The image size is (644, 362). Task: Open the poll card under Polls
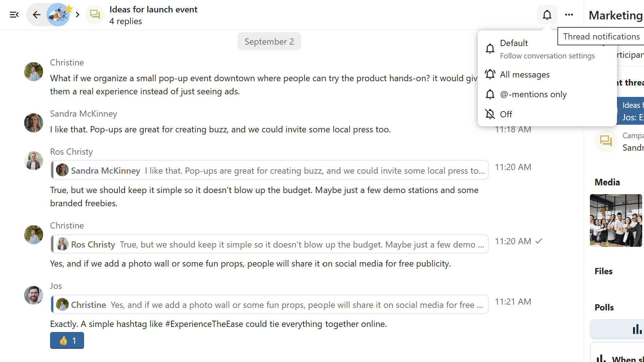coord(618,329)
